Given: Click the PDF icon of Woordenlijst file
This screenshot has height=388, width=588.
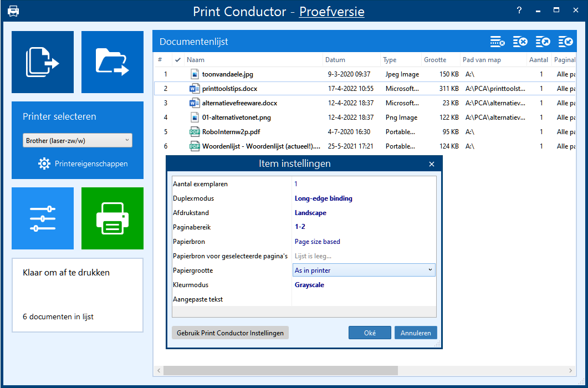Looking at the screenshot, I should click(195, 146).
